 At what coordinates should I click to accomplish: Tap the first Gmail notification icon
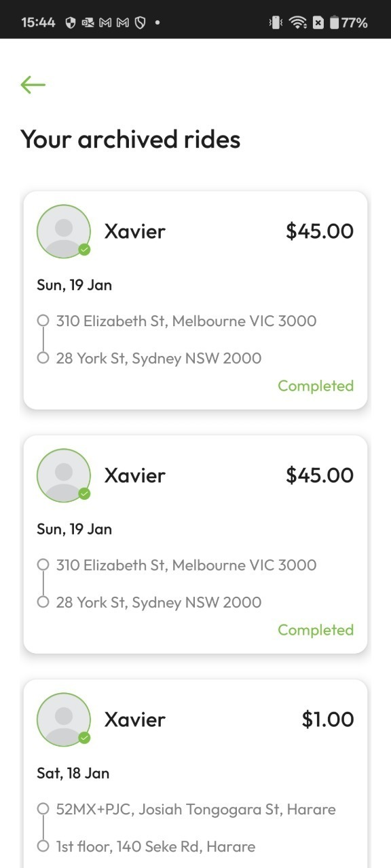point(105,22)
